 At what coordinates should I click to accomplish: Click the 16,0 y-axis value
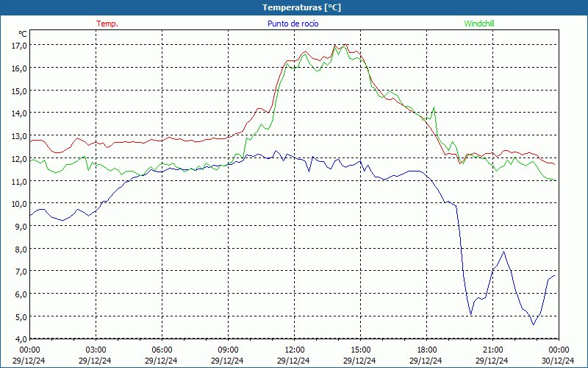coord(20,68)
